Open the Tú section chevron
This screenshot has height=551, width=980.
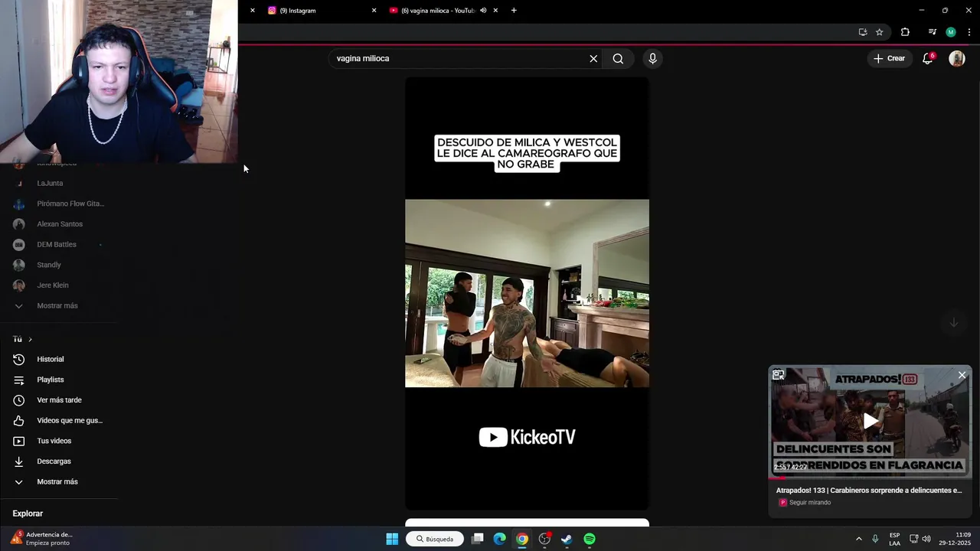tap(30, 339)
